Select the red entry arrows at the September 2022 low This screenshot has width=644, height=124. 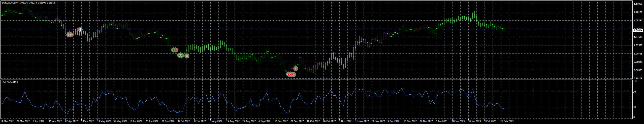(x=291, y=74)
